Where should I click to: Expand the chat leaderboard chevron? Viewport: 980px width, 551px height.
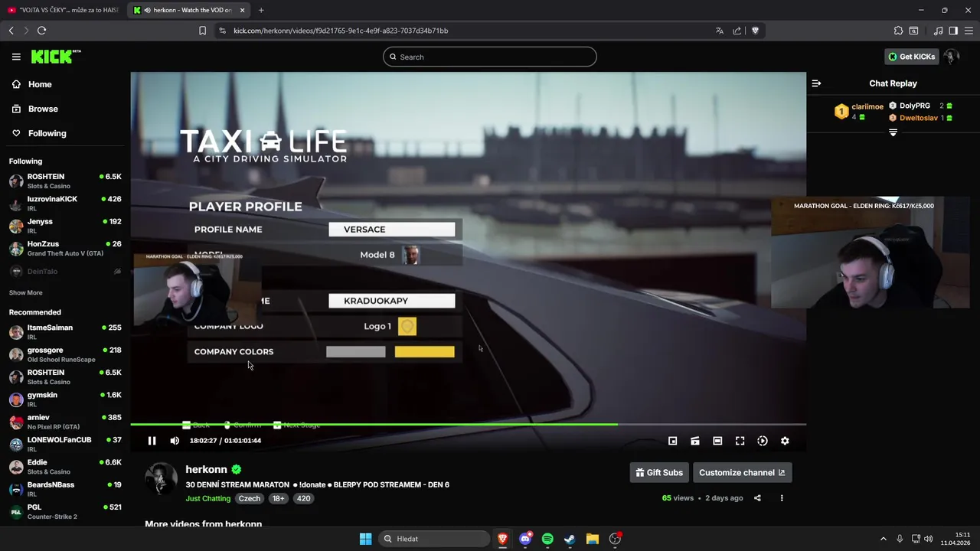click(x=893, y=133)
